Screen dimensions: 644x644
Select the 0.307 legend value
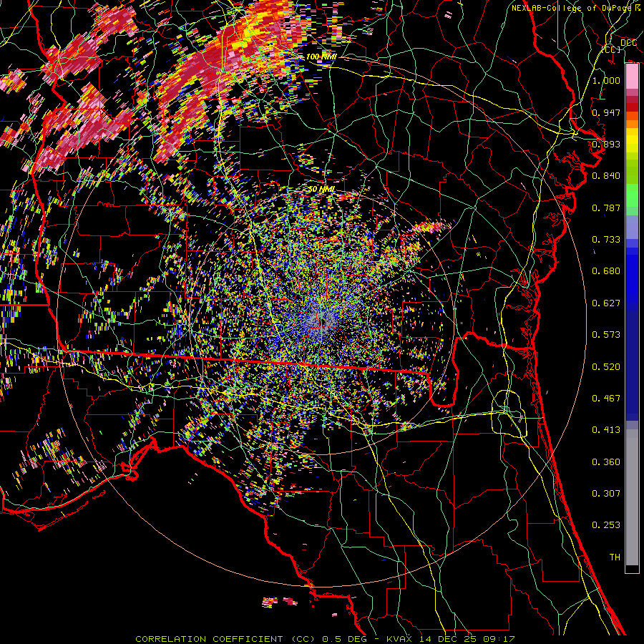606,494
